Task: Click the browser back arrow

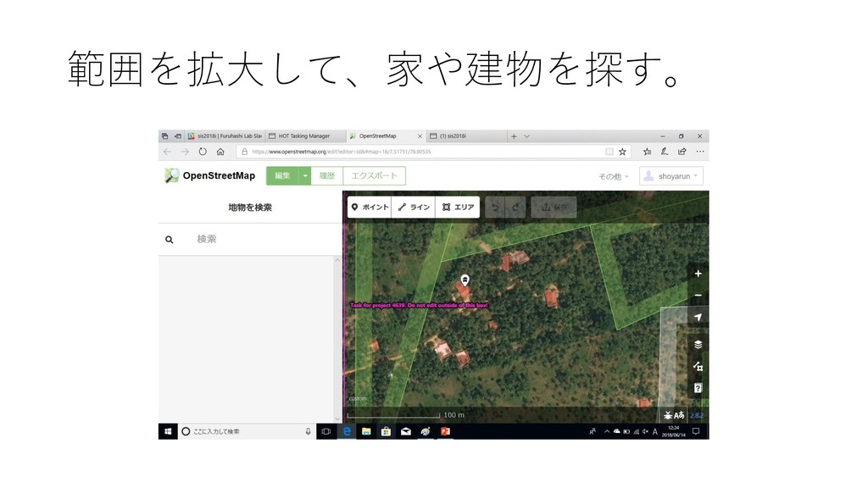Action: click(168, 152)
